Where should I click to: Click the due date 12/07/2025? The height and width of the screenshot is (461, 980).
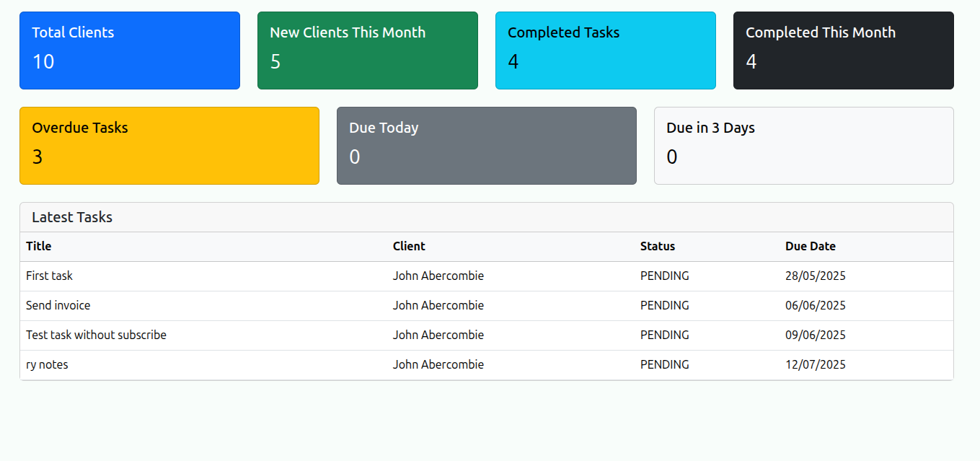(816, 364)
